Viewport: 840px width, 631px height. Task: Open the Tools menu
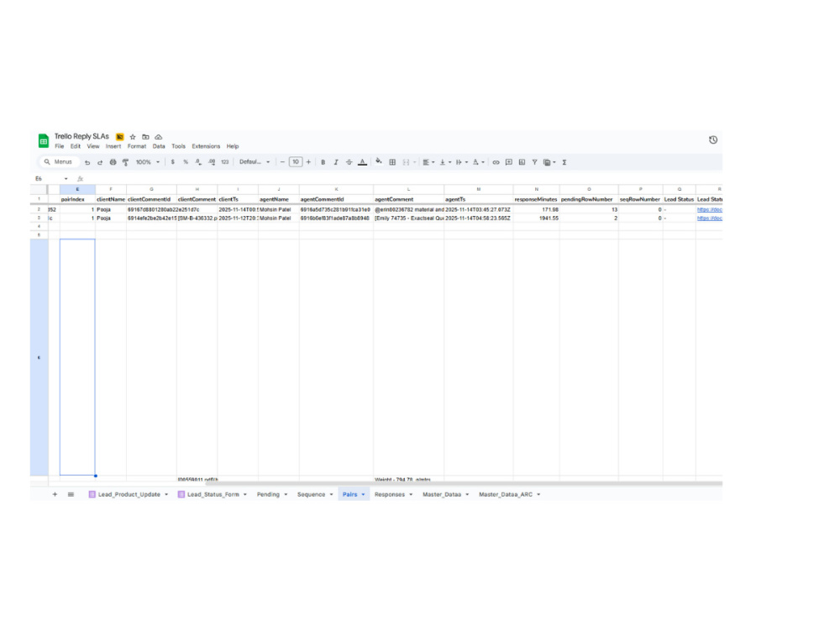178,146
